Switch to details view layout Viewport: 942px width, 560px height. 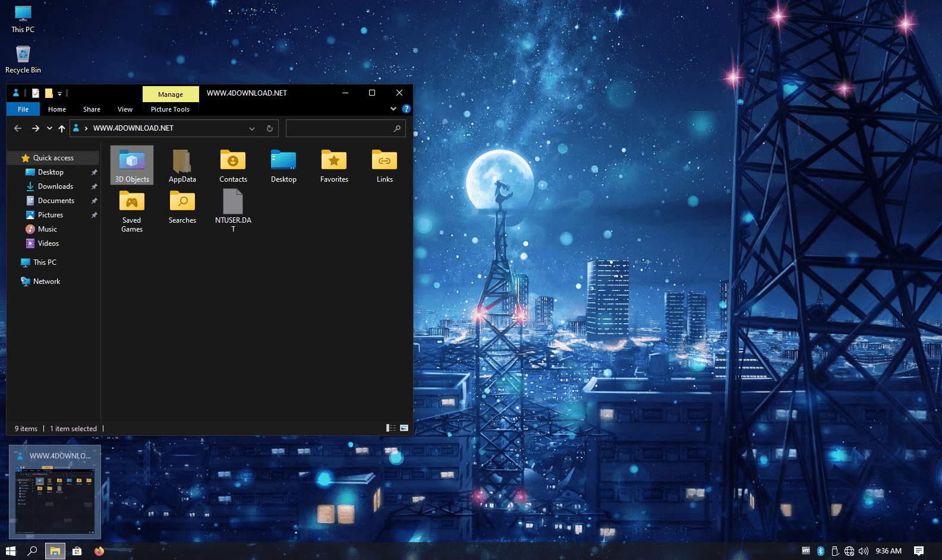(391, 428)
